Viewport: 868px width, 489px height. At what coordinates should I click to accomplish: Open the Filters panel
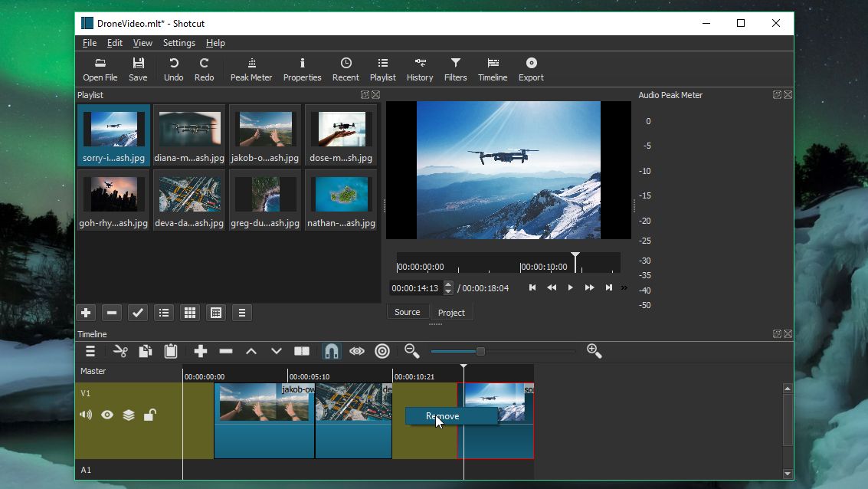tap(455, 68)
